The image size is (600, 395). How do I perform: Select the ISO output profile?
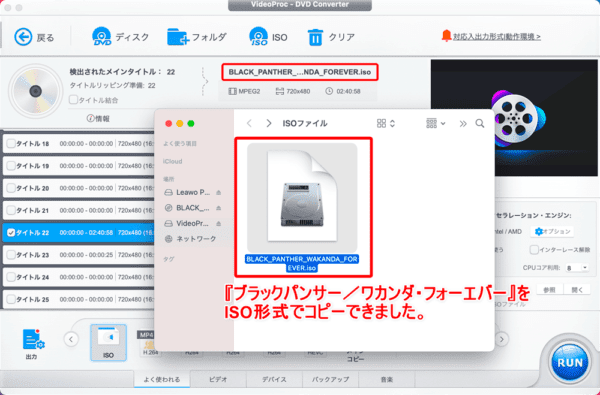pos(108,343)
